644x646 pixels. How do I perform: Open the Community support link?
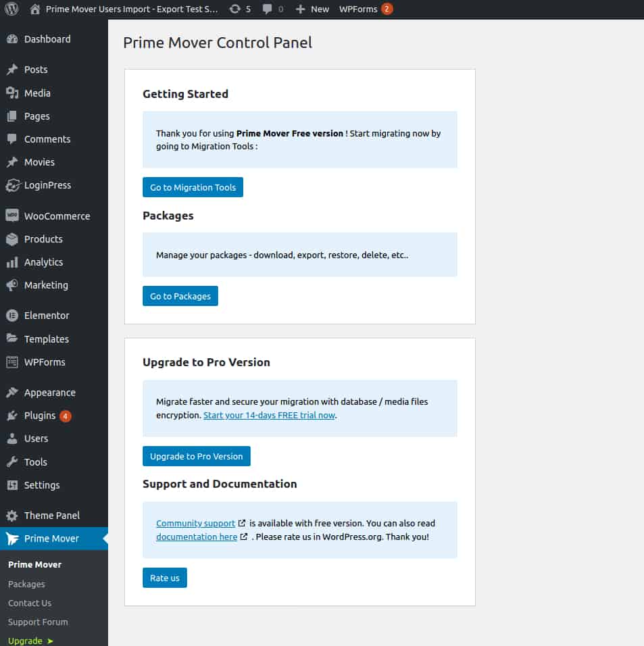(196, 523)
